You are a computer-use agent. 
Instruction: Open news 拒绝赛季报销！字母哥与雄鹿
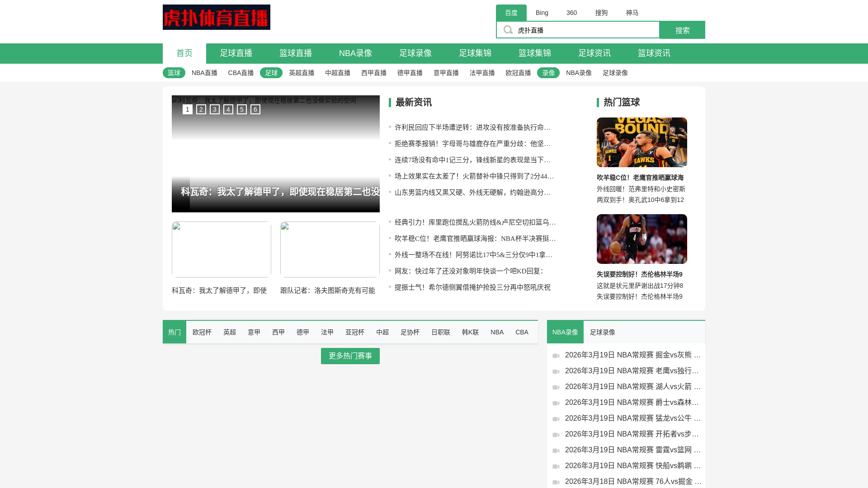472,144
